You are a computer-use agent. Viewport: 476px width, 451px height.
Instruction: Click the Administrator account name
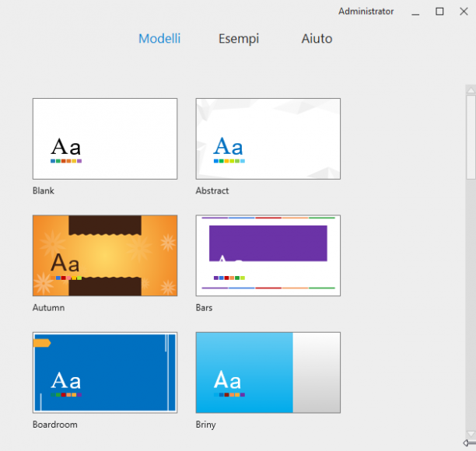pos(366,11)
